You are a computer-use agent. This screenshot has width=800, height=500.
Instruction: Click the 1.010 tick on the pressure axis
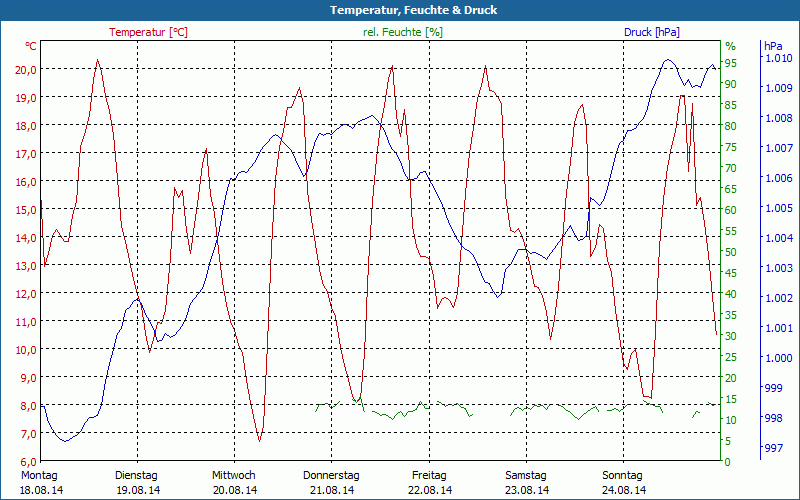coord(777,59)
